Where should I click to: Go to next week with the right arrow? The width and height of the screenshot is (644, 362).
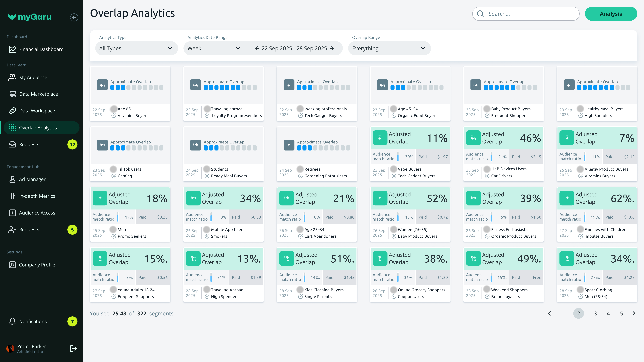tap(332, 48)
